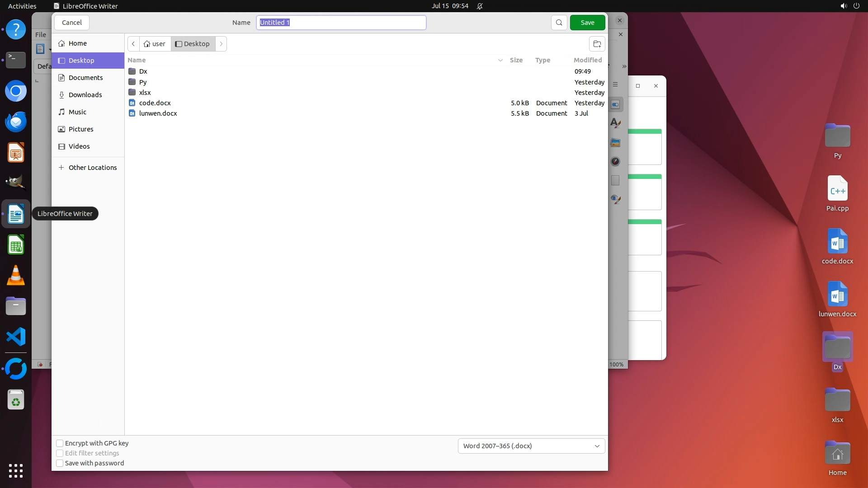Image resolution: width=868 pixels, height=488 pixels.
Task: Open the Page sidebar deck icon
Action: 615,180
